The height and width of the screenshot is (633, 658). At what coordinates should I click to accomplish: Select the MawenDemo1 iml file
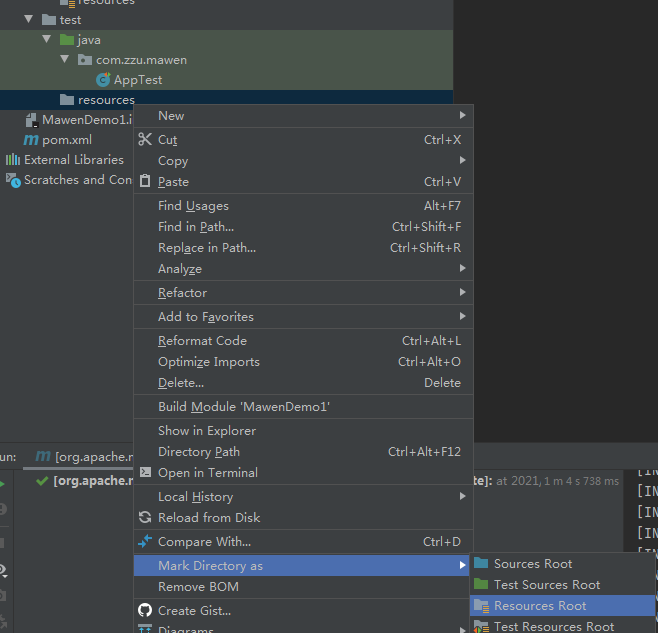(87, 120)
